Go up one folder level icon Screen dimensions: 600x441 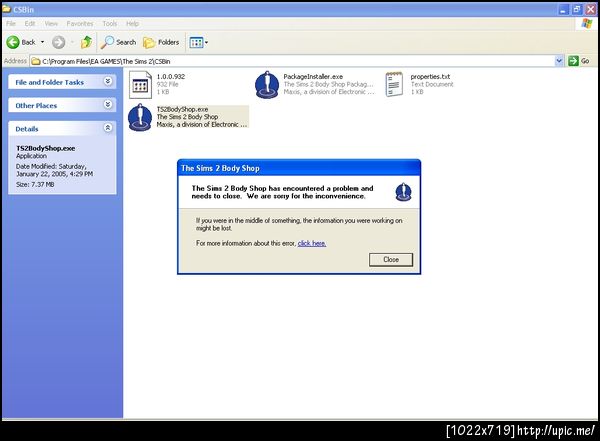tap(86, 42)
